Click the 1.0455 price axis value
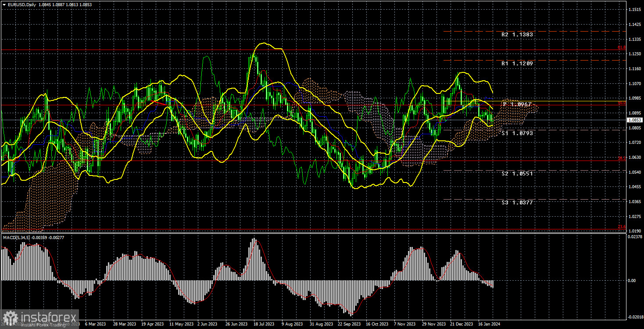The image size is (644, 329). click(635, 187)
